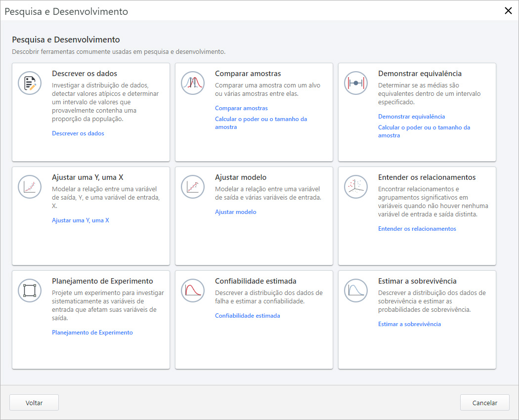
Task: Close the Pesquisa e Desenvolvimento dialog
Action: (x=508, y=11)
